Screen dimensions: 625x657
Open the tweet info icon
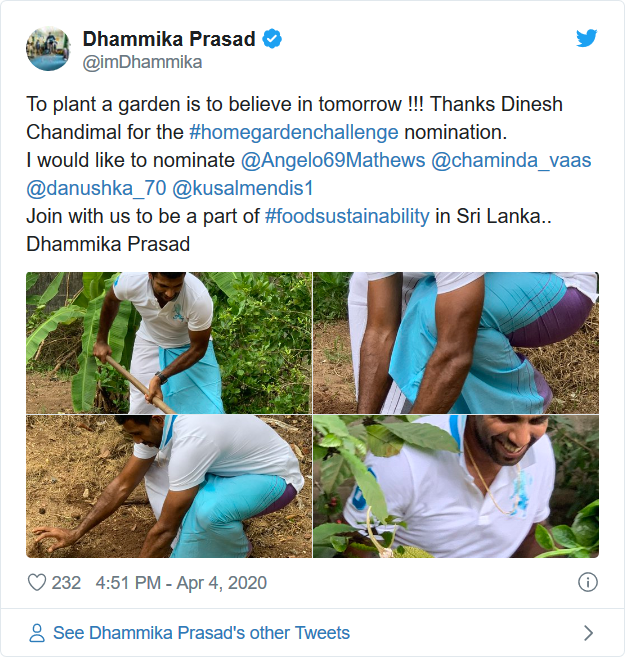(588, 582)
